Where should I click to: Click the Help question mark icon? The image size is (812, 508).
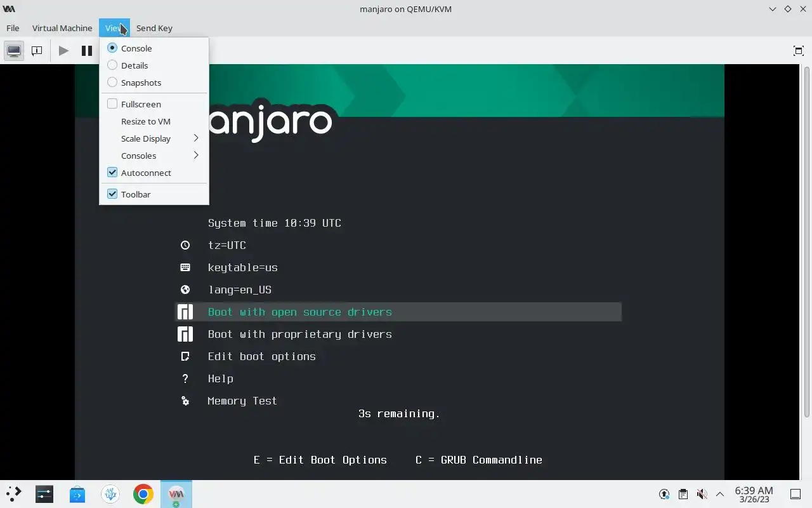(185, 378)
